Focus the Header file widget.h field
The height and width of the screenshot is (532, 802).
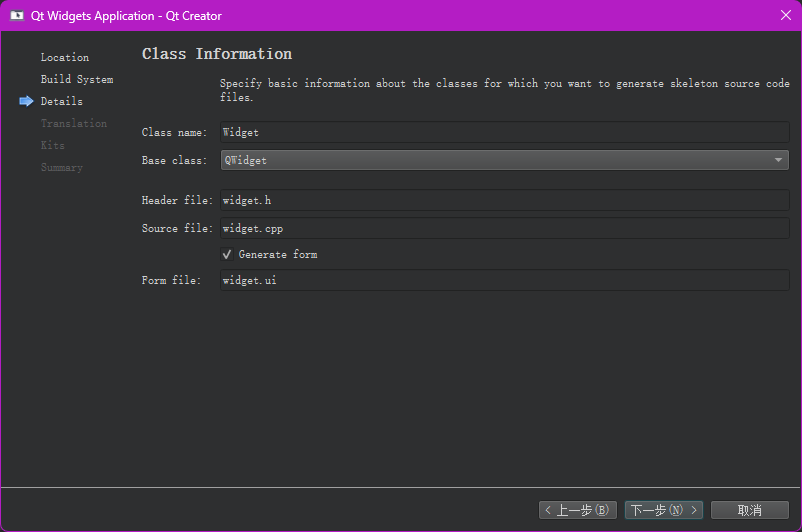(x=504, y=201)
